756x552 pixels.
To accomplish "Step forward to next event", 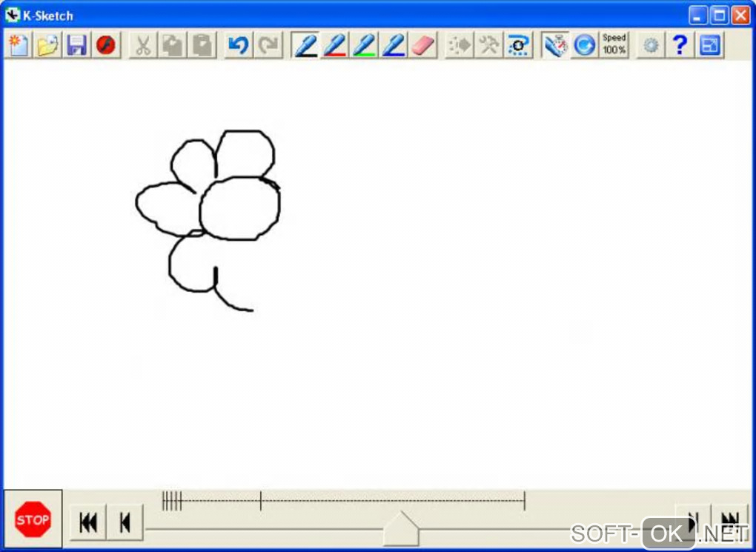I will [693, 522].
